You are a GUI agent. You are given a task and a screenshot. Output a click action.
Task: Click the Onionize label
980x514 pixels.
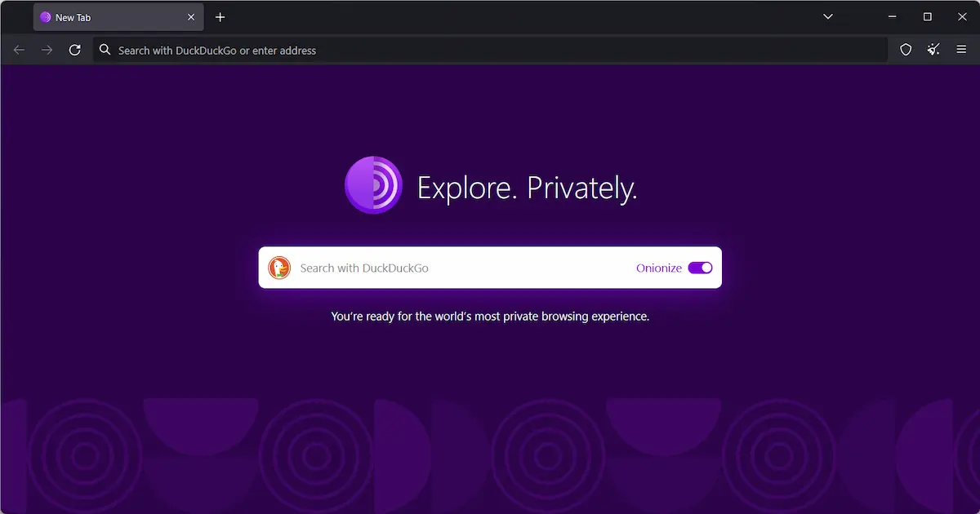pyautogui.click(x=659, y=268)
